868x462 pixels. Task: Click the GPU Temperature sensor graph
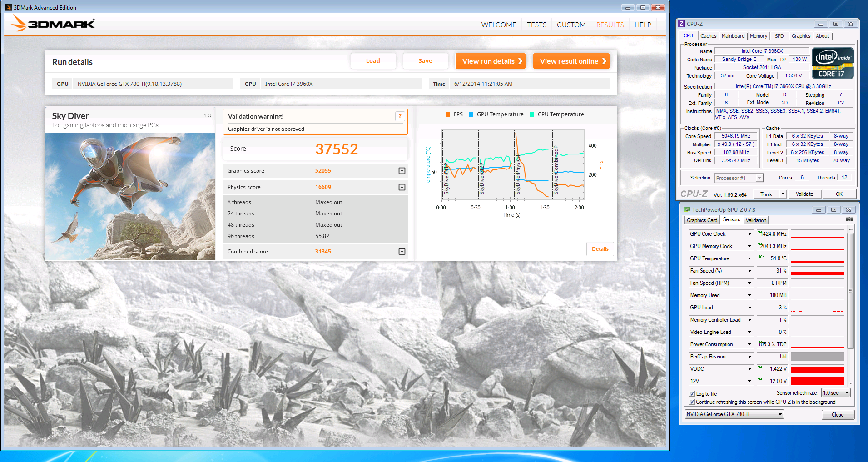pos(817,258)
